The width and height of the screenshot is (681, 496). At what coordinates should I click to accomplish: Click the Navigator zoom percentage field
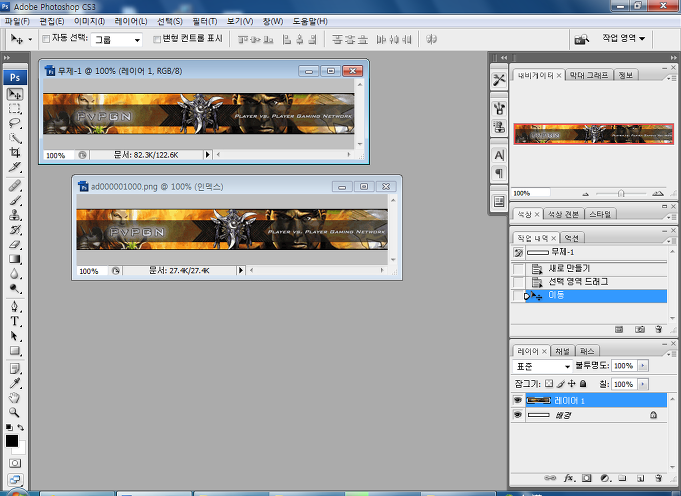531,193
